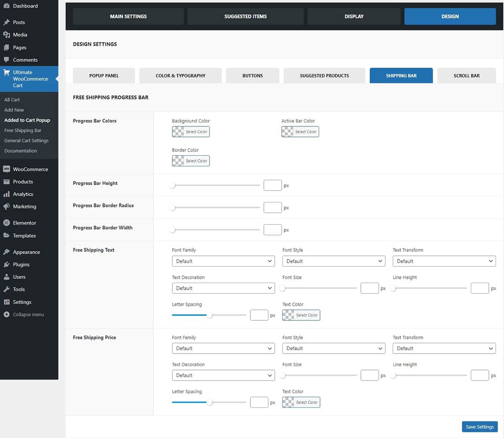Click Free Shipping Text Font Size px input
Viewport: 504px width, 438px height.
click(370, 288)
